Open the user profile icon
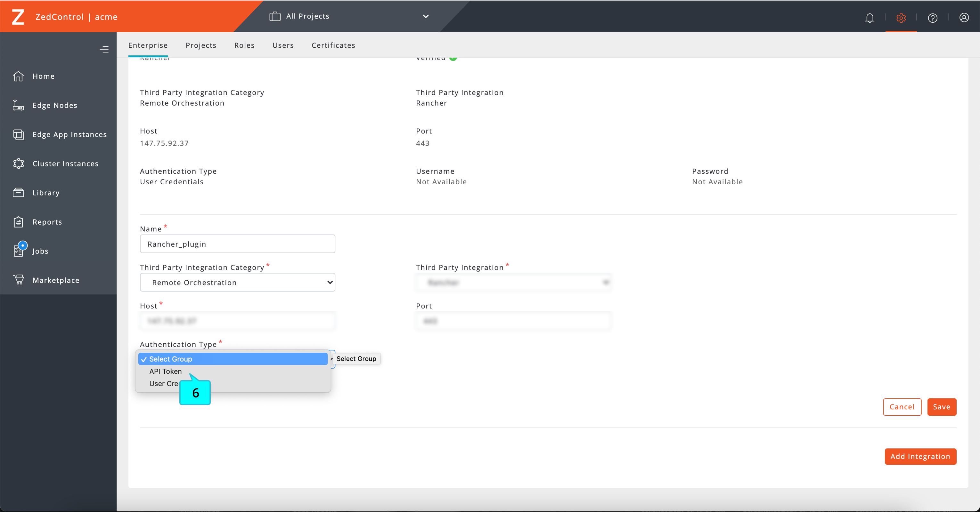This screenshot has width=980, height=512. 964,18
